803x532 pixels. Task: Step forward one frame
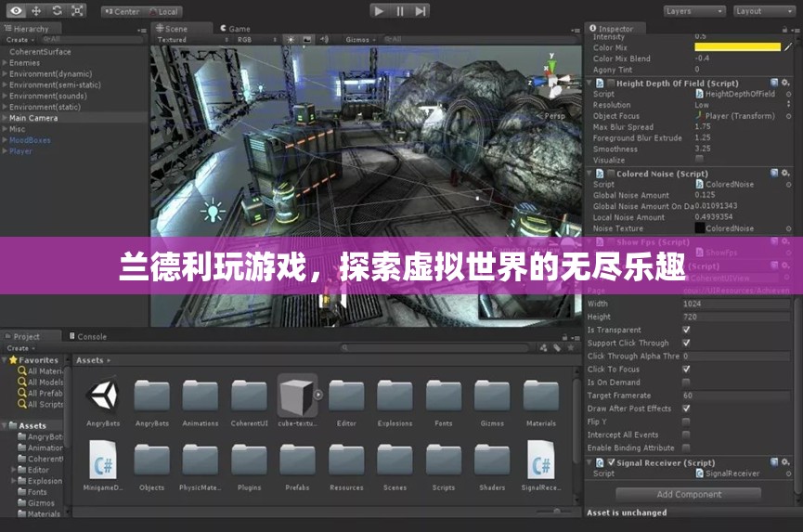420,11
